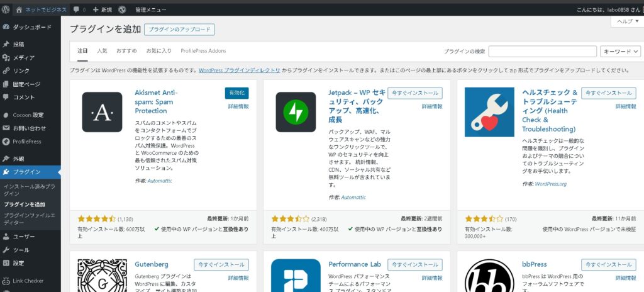Click the plus 新規 item in the admin bar
Image resolution: width=644 pixels, height=292 pixels.
[x=103, y=9]
